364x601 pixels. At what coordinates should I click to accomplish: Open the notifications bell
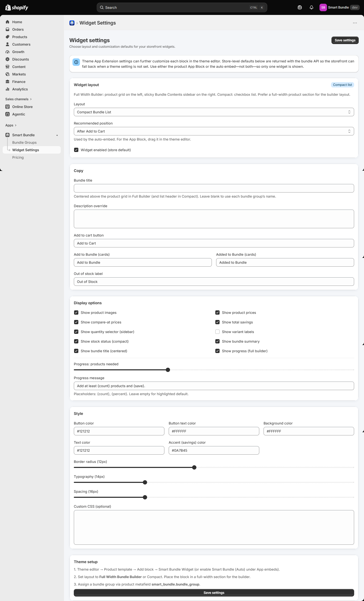click(x=312, y=7)
